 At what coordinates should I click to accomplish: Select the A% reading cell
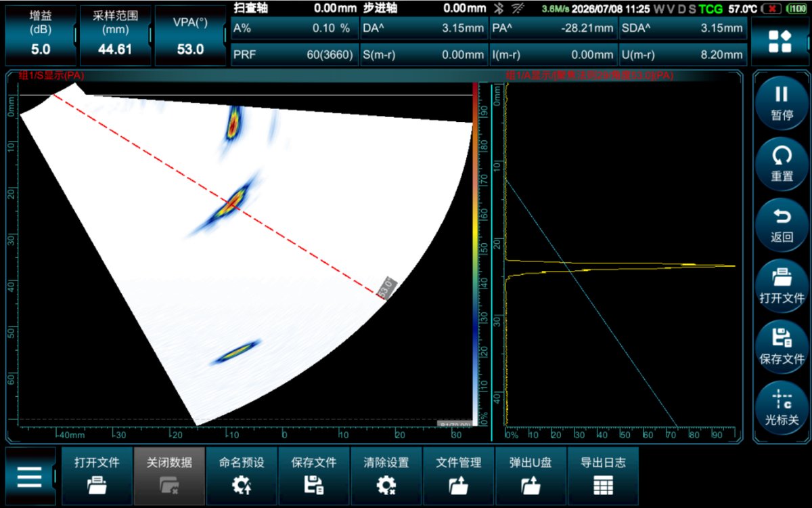(x=294, y=28)
